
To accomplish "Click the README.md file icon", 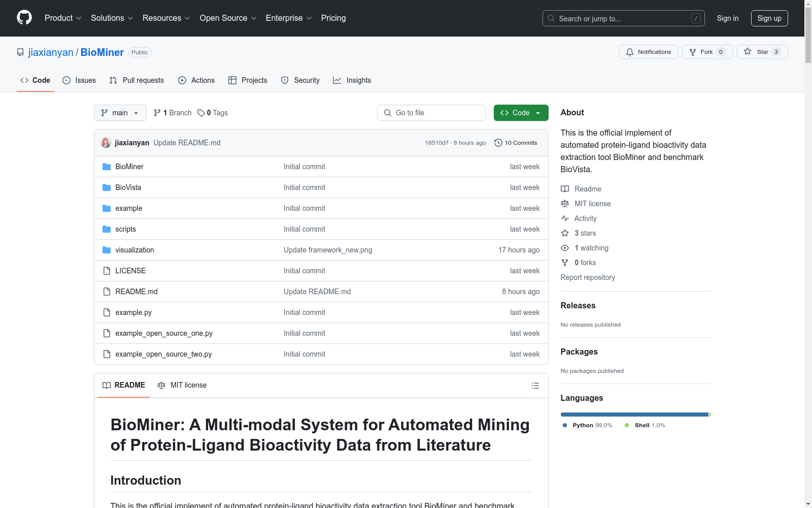I will 107,292.
